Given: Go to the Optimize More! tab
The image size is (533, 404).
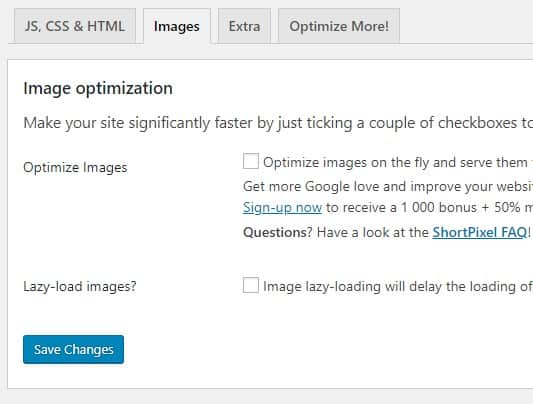Looking at the screenshot, I should 339,26.
